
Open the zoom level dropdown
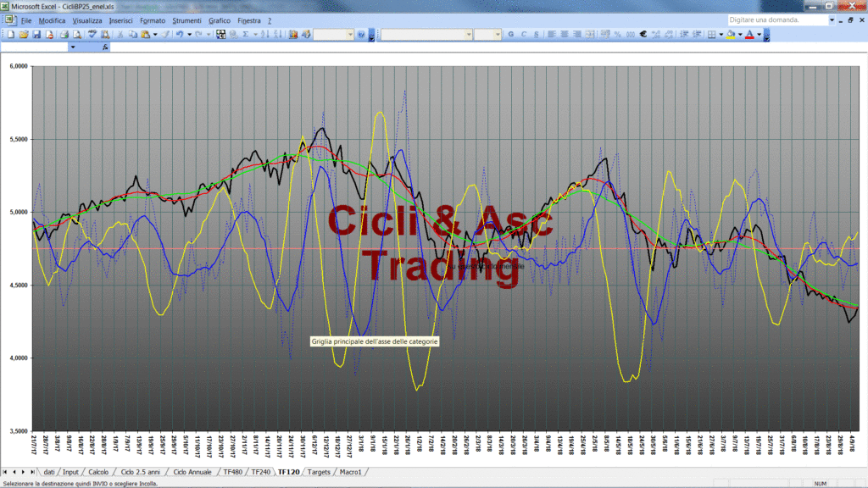pos(350,34)
